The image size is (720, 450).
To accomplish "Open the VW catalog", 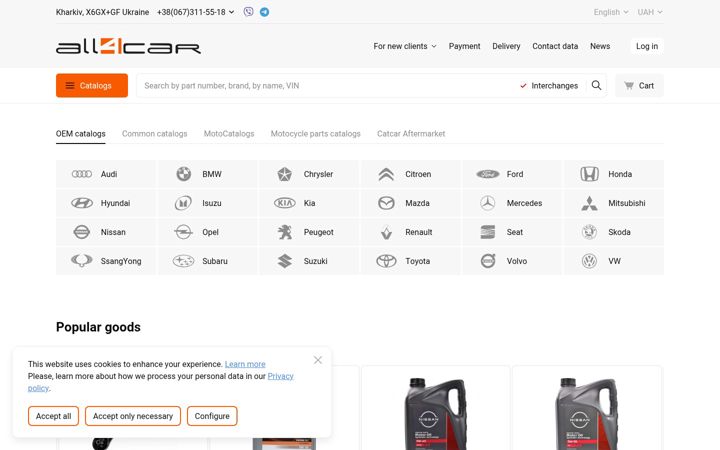I will point(613,261).
